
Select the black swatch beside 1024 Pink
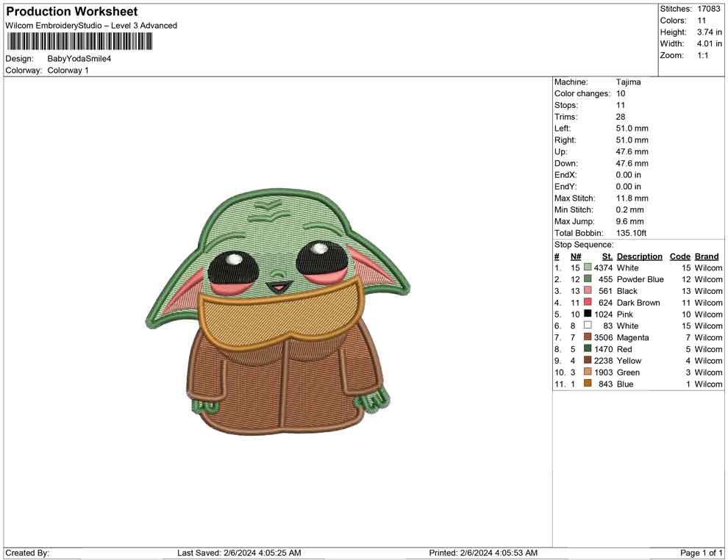tap(588, 314)
